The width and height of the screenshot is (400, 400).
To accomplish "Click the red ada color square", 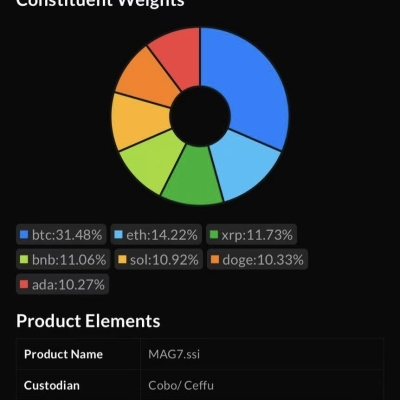I will pyautogui.click(x=24, y=284).
